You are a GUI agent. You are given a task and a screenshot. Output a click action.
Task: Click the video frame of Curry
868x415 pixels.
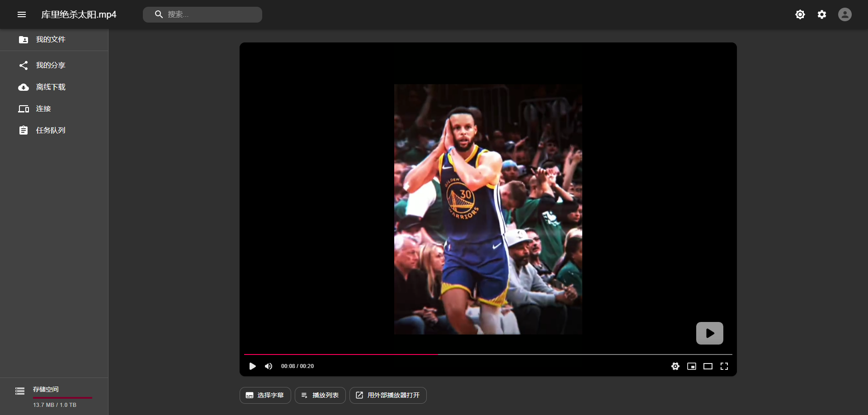[x=488, y=210]
